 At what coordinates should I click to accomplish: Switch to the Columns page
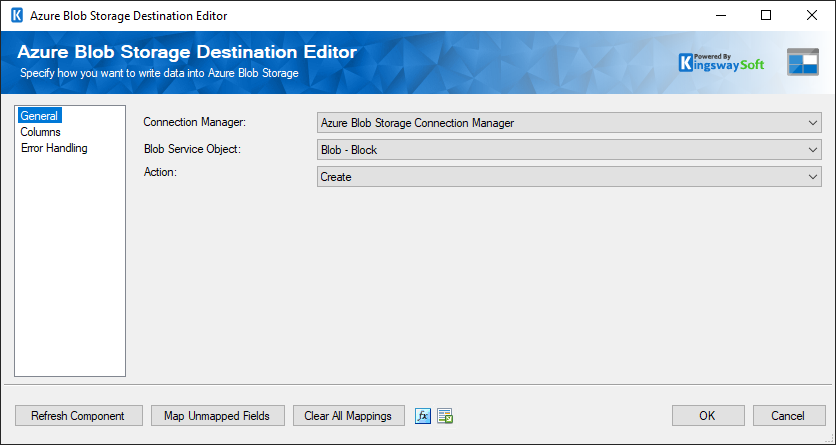coord(41,132)
